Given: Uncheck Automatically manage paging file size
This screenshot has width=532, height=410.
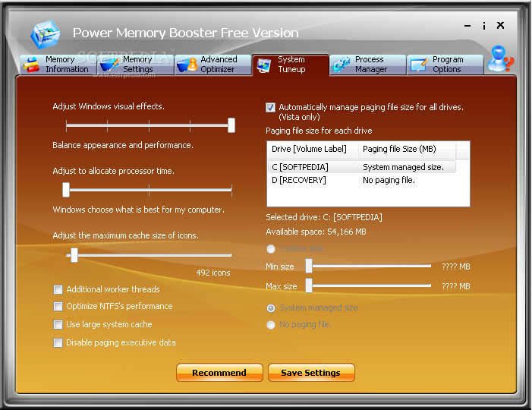Looking at the screenshot, I should 270,108.
